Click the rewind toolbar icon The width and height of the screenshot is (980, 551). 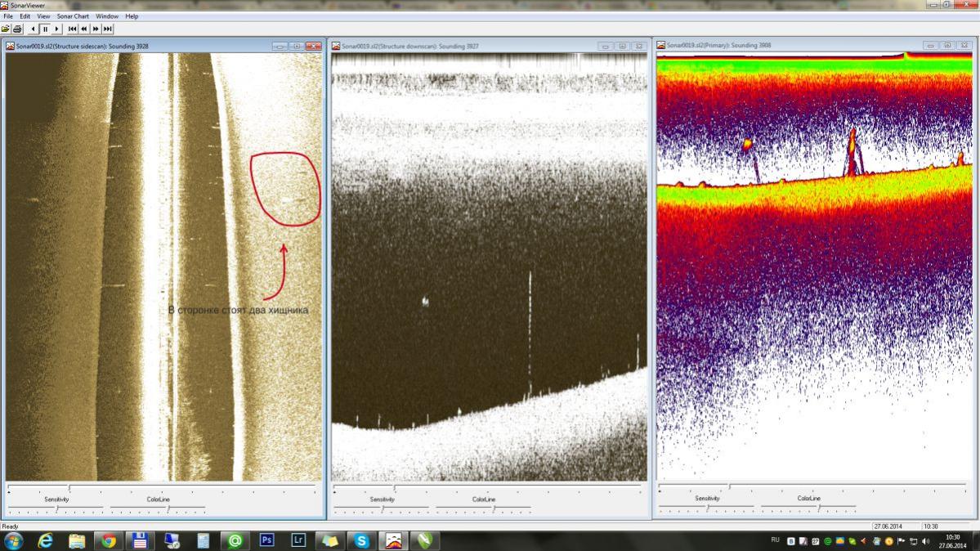pos(83,29)
